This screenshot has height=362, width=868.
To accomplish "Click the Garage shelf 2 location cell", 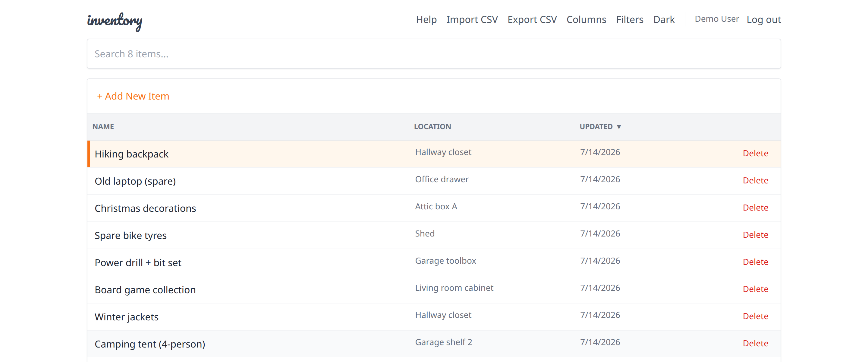I will point(443,342).
